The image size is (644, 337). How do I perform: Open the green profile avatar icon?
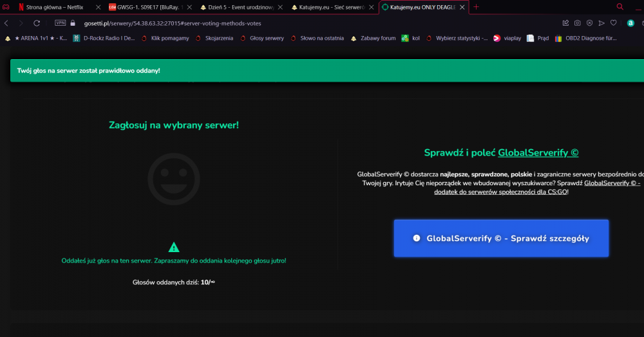tap(631, 23)
